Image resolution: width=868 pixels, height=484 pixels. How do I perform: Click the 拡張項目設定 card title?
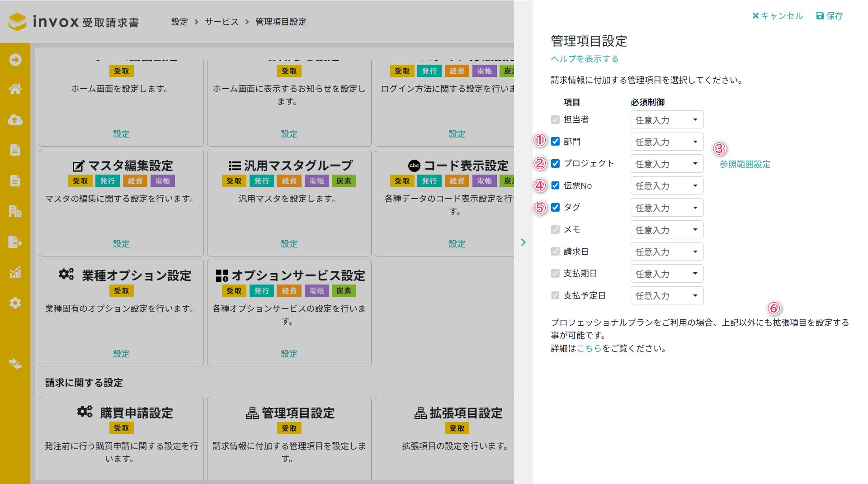tap(466, 413)
